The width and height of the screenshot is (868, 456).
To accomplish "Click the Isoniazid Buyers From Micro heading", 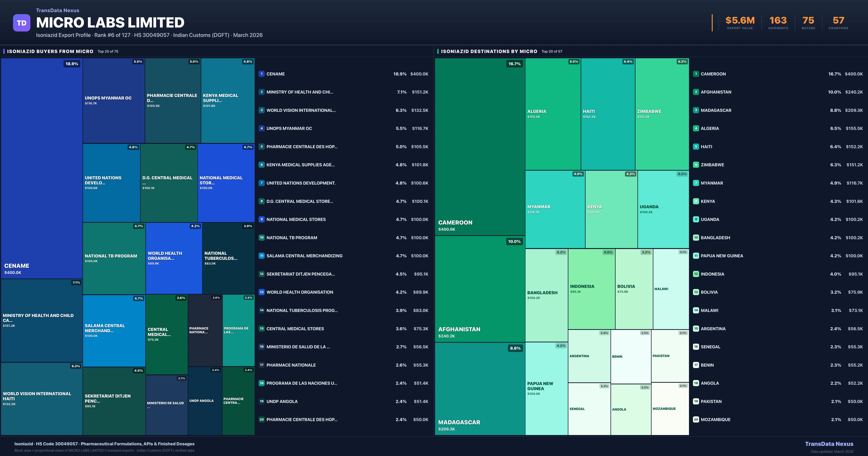I will (x=50, y=52).
